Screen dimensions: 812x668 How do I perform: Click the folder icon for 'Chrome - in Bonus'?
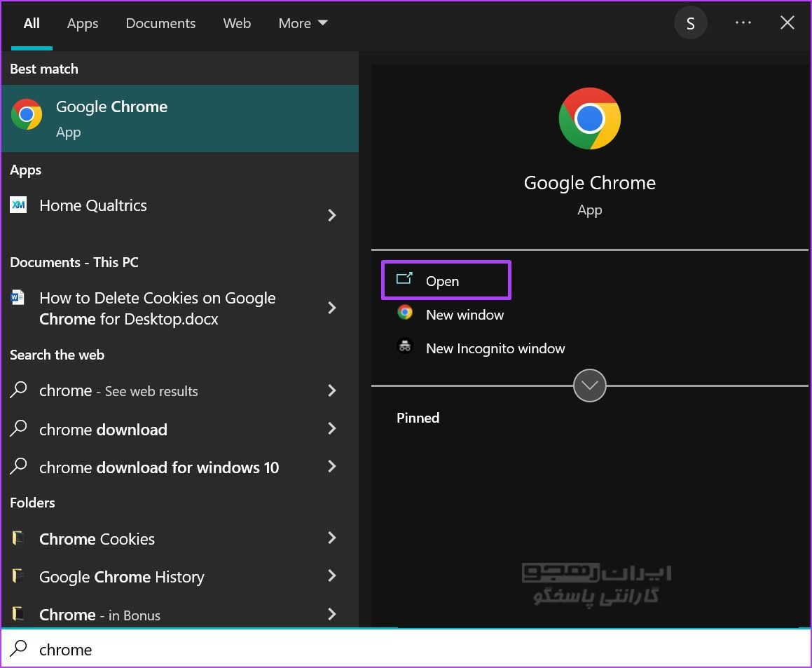coord(18,613)
